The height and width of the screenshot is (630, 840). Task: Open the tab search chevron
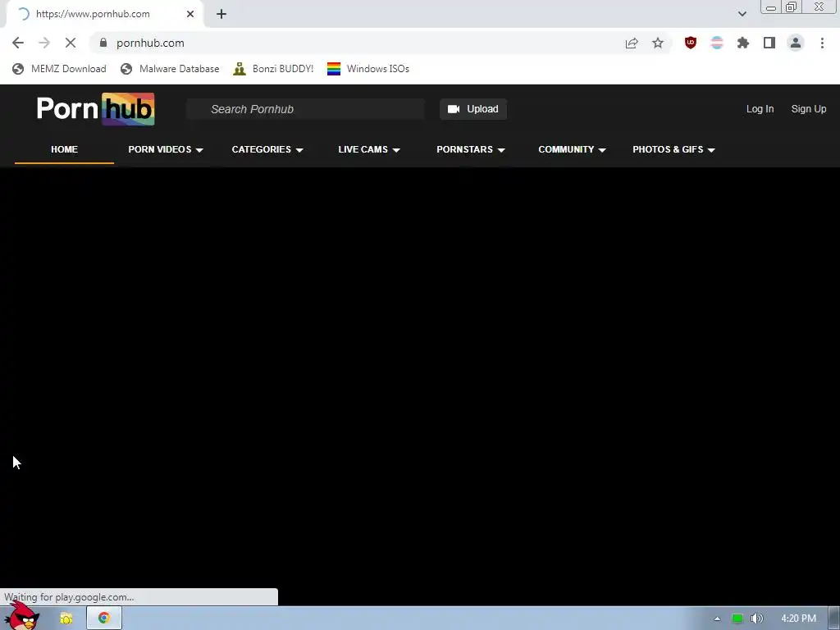(x=742, y=14)
